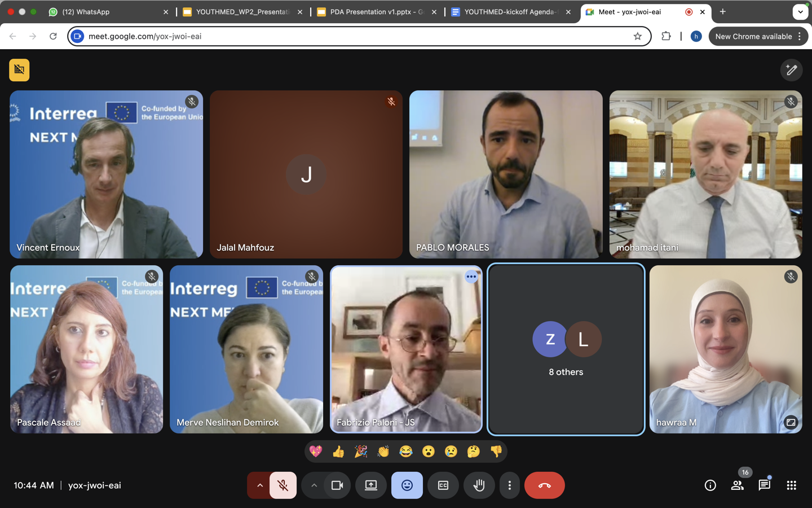Expand audio settings chevron beside microphone

point(259,485)
